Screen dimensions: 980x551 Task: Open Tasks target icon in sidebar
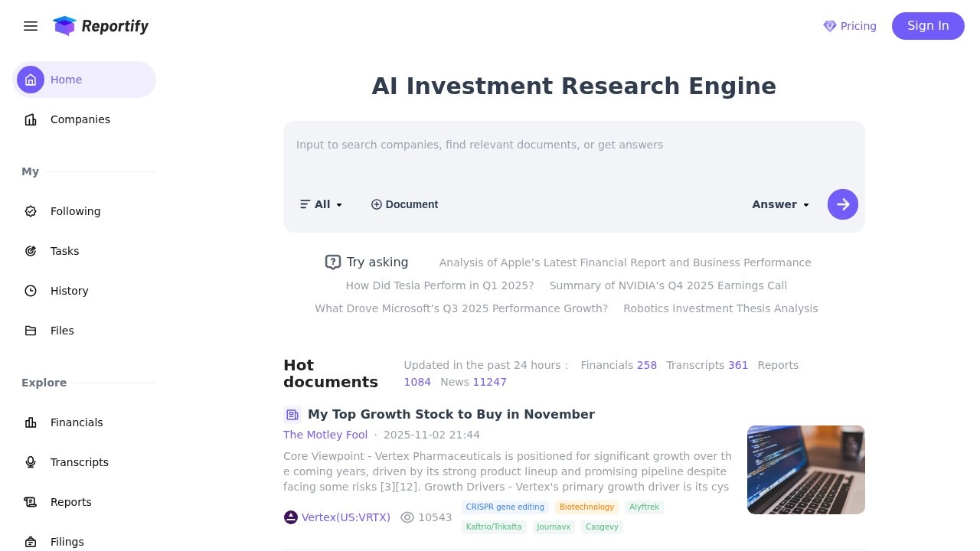point(31,251)
